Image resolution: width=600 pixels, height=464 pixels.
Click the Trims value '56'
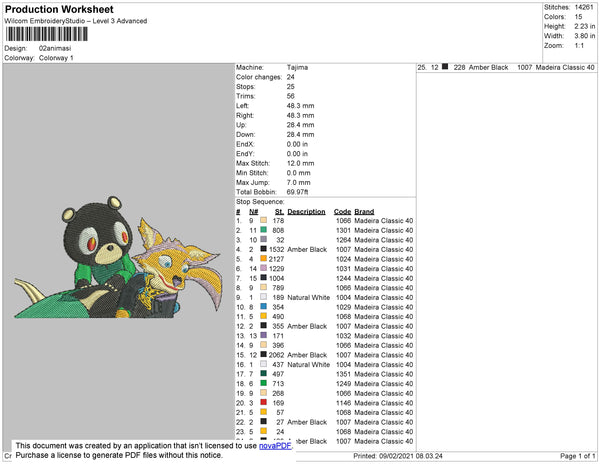(291, 96)
